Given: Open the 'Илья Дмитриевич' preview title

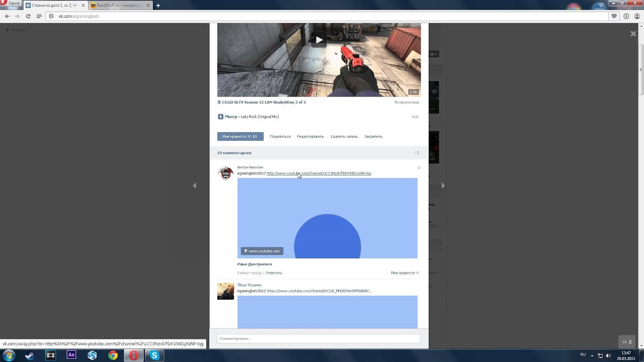Looking at the screenshot, I should (255, 264).
